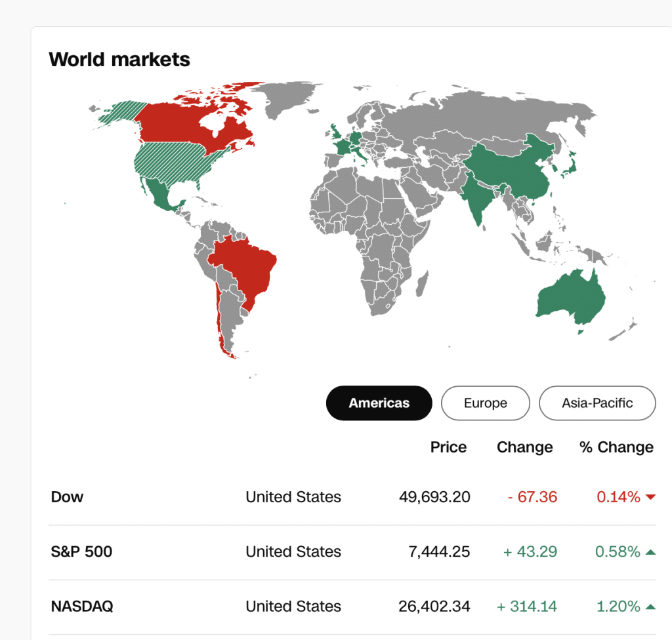672x640 pixels.
Task: Click the World markets heading
Action: pyautogui.click(x=119, y=59)
